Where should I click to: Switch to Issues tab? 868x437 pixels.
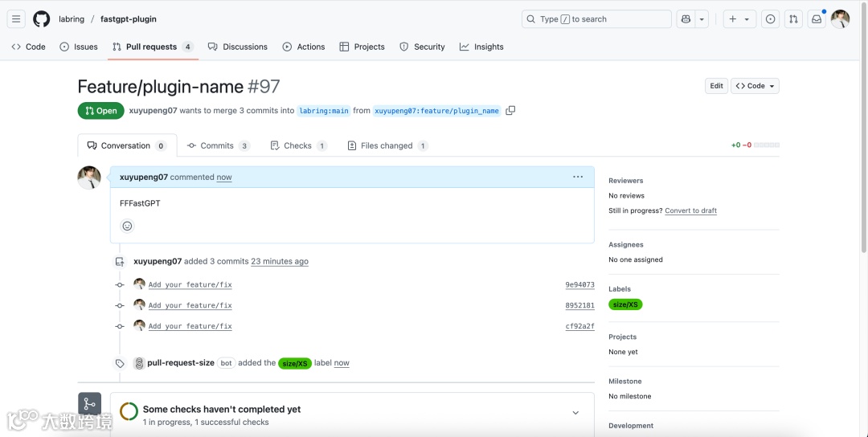[x=79, y=47]
